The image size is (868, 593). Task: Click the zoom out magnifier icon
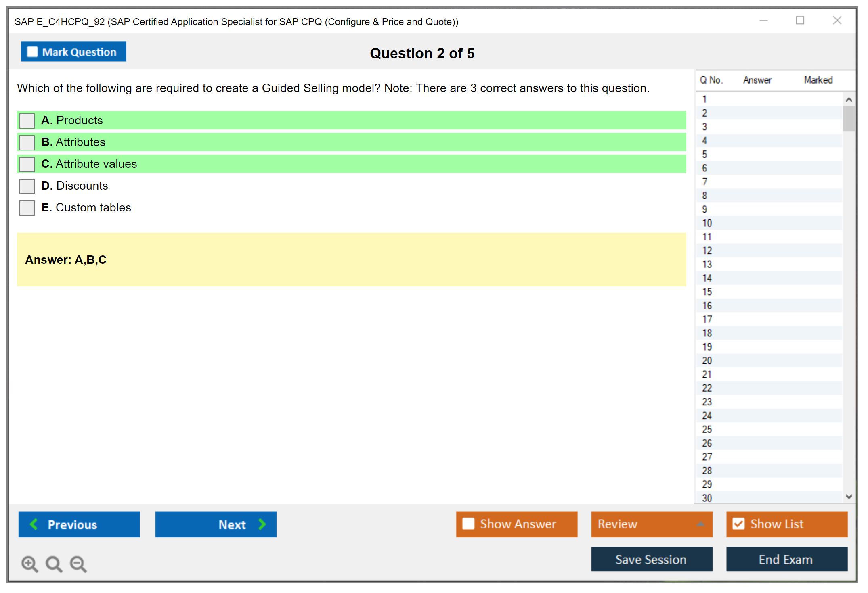(78, 564)
